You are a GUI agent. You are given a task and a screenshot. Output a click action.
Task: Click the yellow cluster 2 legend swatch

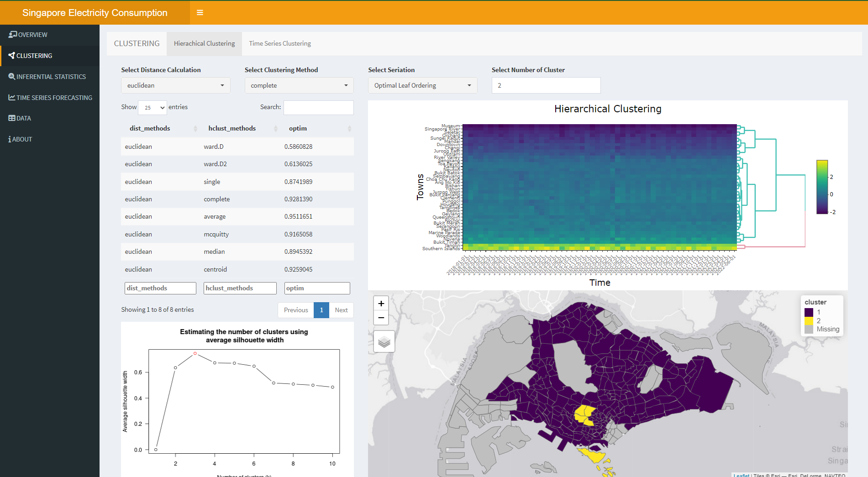(x=809, y=321)
